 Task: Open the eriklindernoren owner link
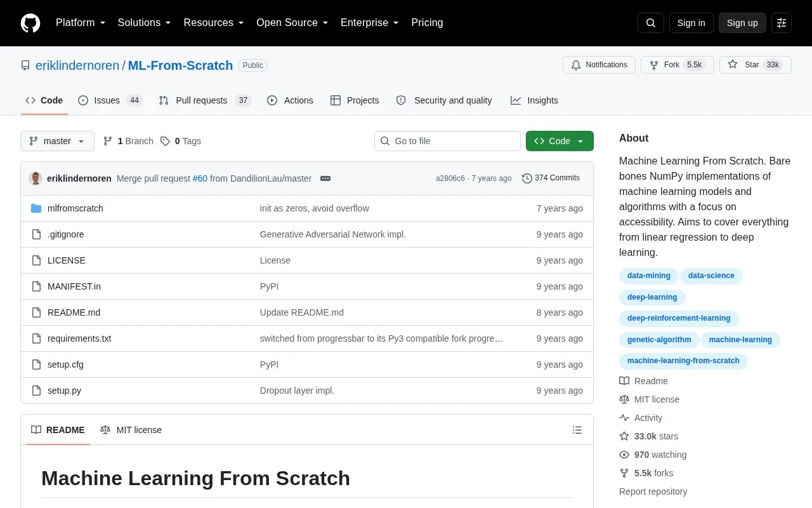tap(77, 65)
